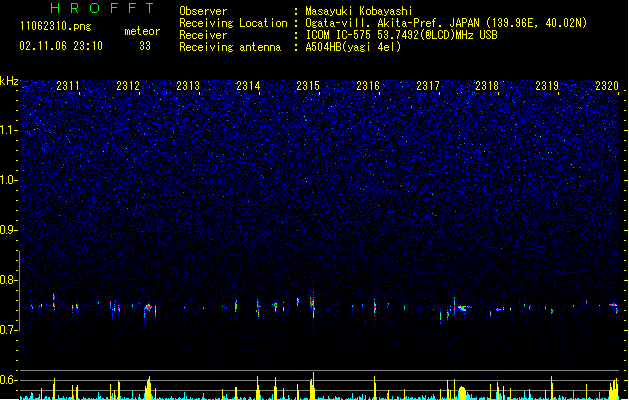Click the Receiving antenna label
Screen dimensions: 629x400
click(x=230, y=47)
